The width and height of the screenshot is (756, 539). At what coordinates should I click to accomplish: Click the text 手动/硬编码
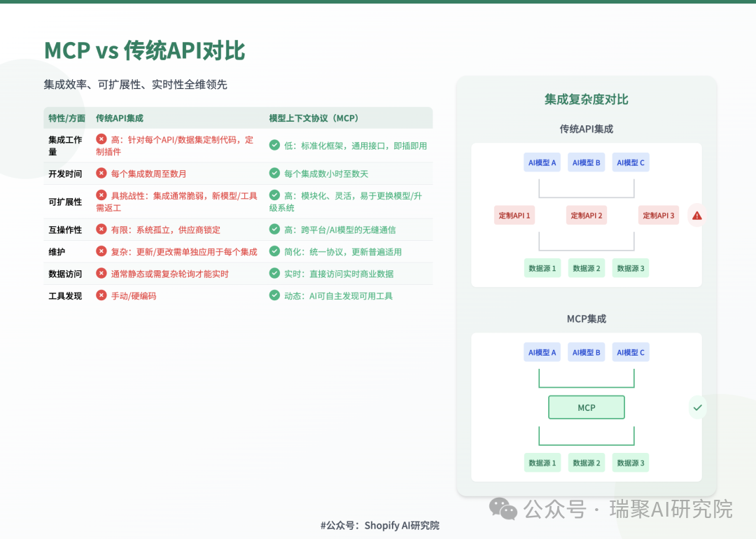[134, 296]
